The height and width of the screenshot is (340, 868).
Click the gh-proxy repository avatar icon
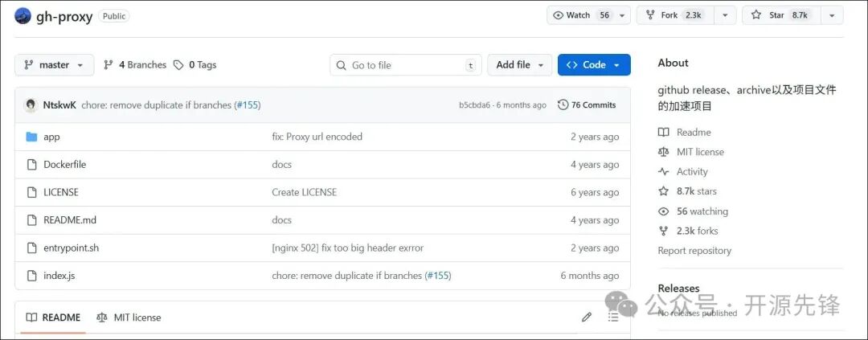point(23,16)
